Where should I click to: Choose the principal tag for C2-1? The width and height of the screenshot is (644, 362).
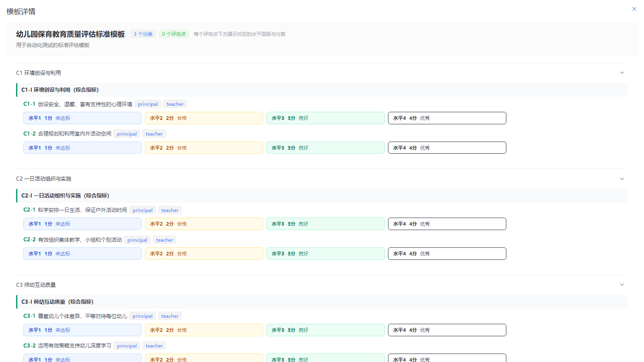(x=142, y=210)
